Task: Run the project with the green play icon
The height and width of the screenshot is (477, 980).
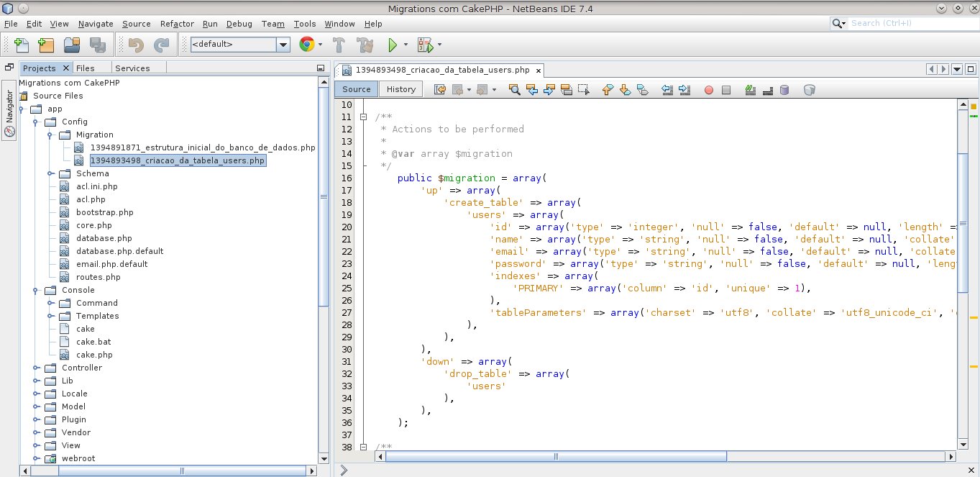Action: (x=393, y=45)
